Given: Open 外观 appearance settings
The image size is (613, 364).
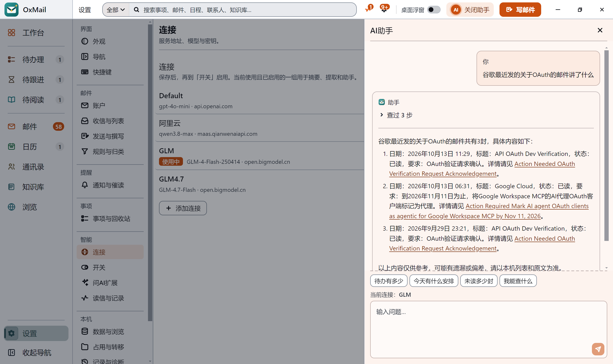Looking at the screenshot, I should point(110,41).
